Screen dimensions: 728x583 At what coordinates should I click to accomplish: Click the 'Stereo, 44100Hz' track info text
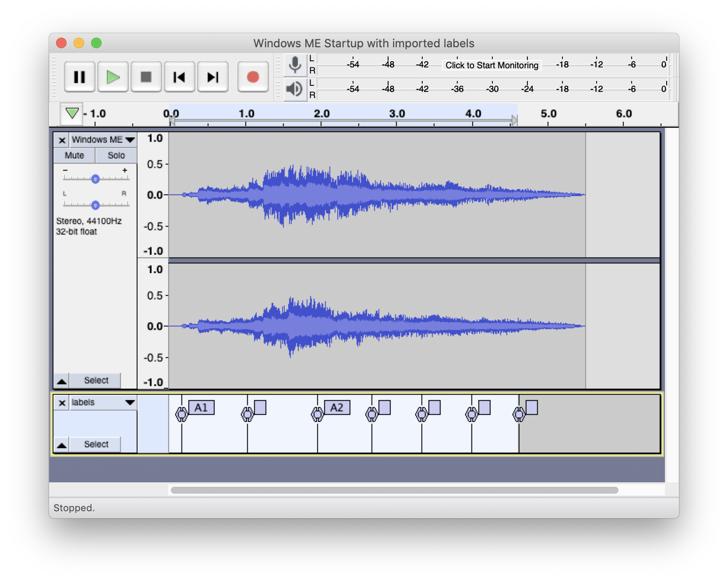(x=89, y=221)
